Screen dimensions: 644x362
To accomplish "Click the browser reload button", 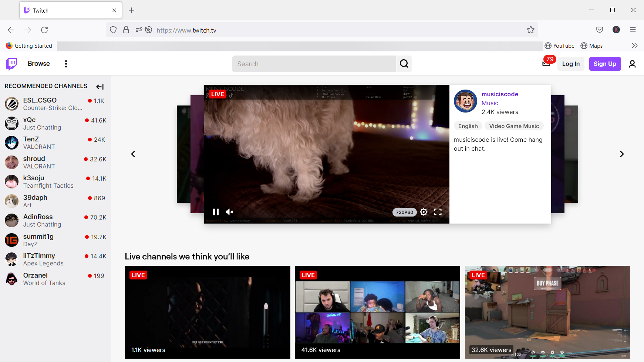I will 44,30.
